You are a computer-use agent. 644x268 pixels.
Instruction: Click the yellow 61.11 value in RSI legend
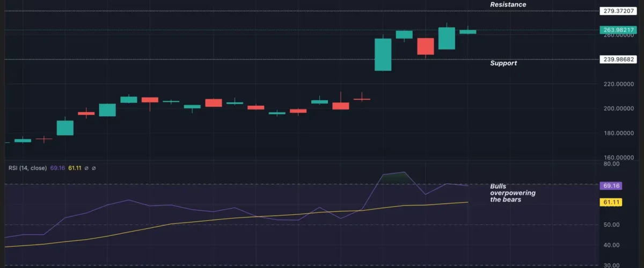[74, 168]
